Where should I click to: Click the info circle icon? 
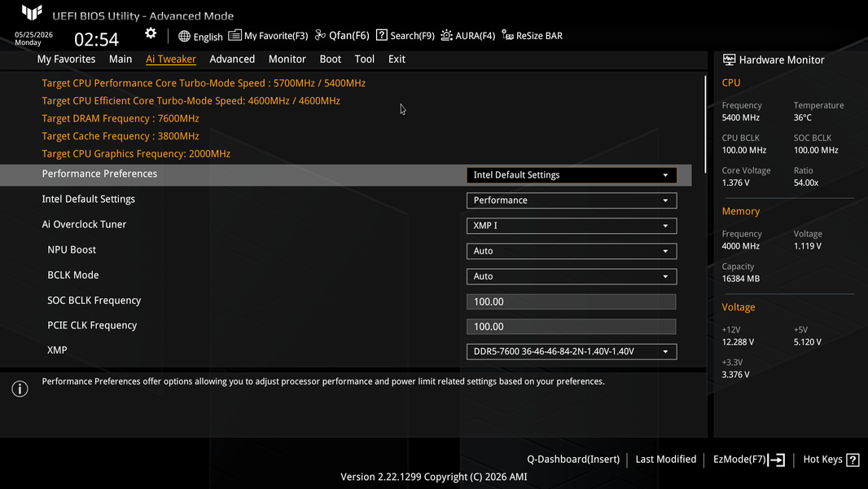(x=20, y=389)
